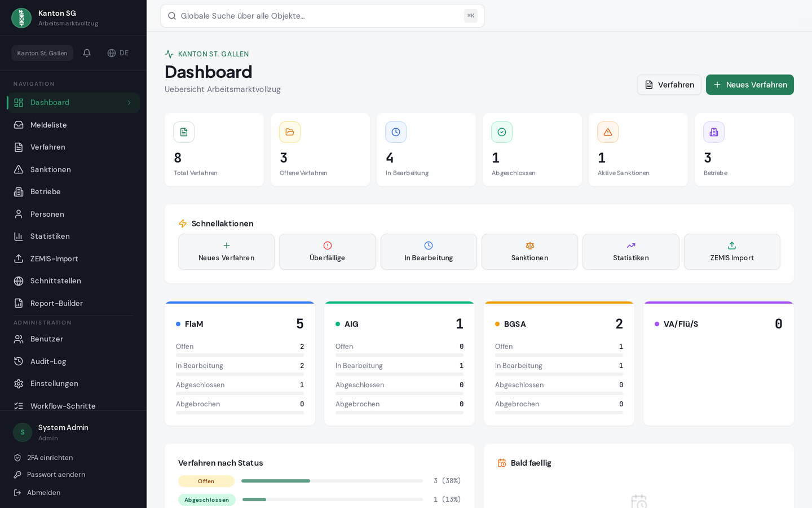This screenshot has width=812, height=508.
Task: Click the Neues Verfahren green button
Action: (750, 85)
